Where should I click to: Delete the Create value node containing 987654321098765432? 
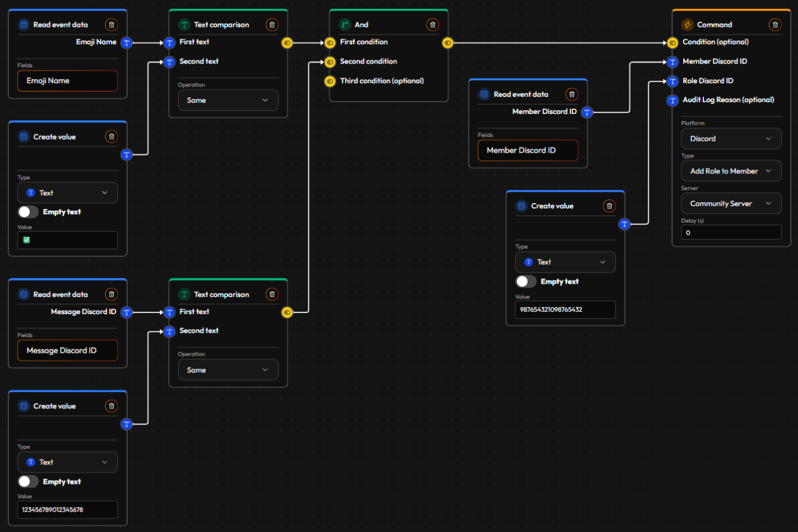[x=609, y=206]
